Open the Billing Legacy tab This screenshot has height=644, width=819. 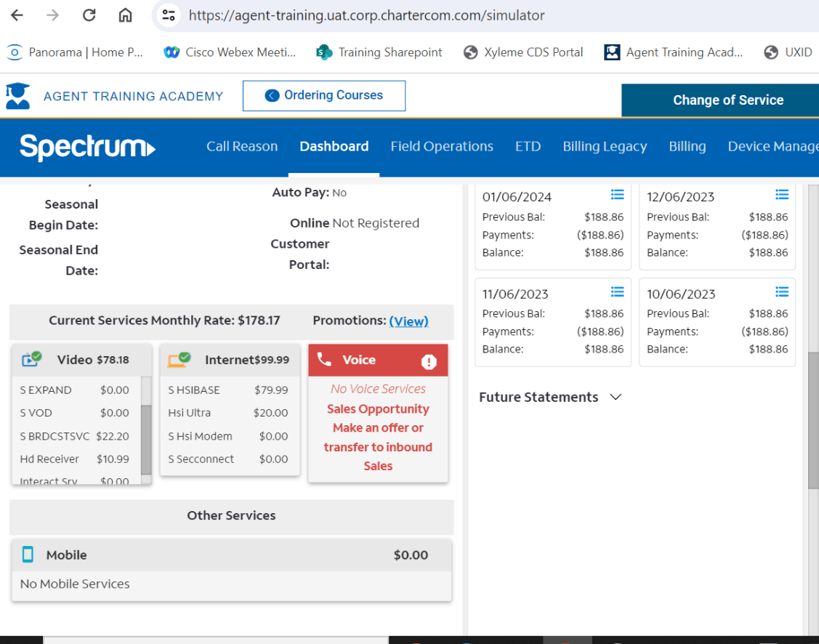coord(605,146)
